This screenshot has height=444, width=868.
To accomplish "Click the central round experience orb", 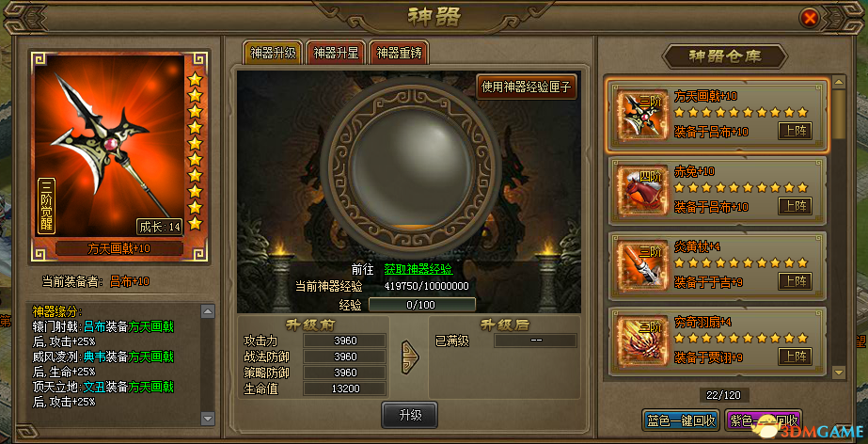I will (x=409, y=157).
